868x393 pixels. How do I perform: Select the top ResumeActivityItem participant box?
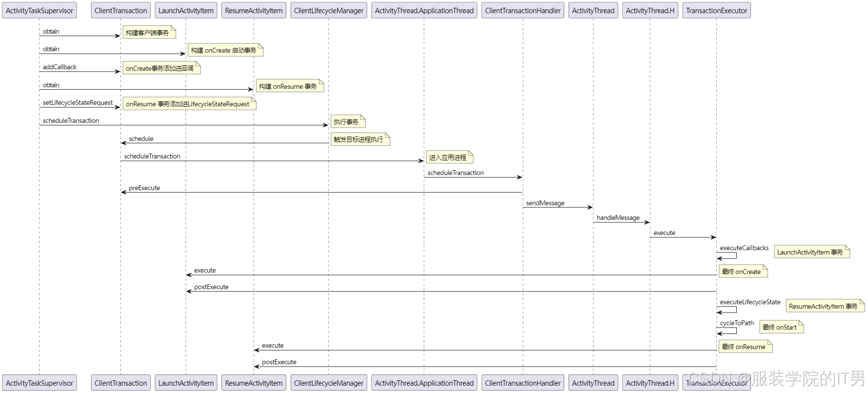coord(254,11)
